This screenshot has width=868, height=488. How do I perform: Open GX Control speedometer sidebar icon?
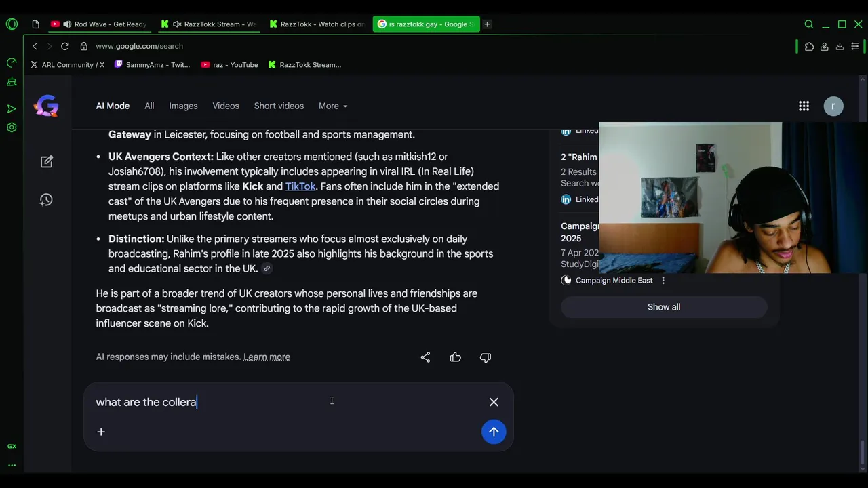pos(12,63)
